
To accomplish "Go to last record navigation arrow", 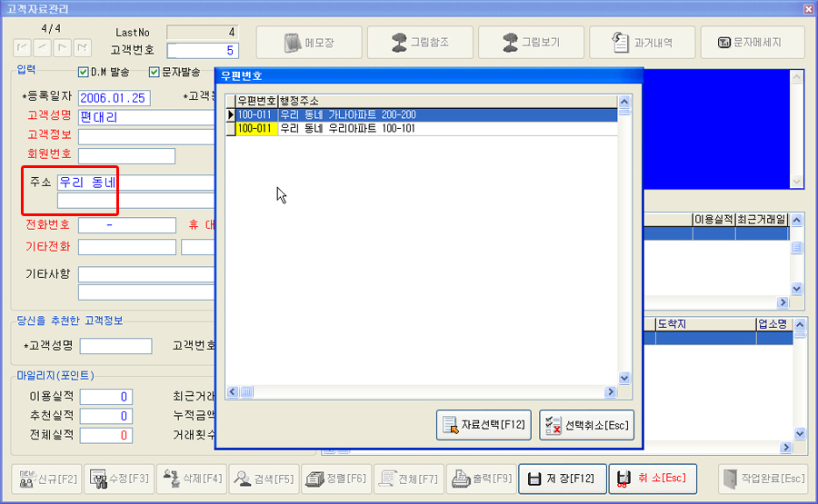I will pos(82,47).
